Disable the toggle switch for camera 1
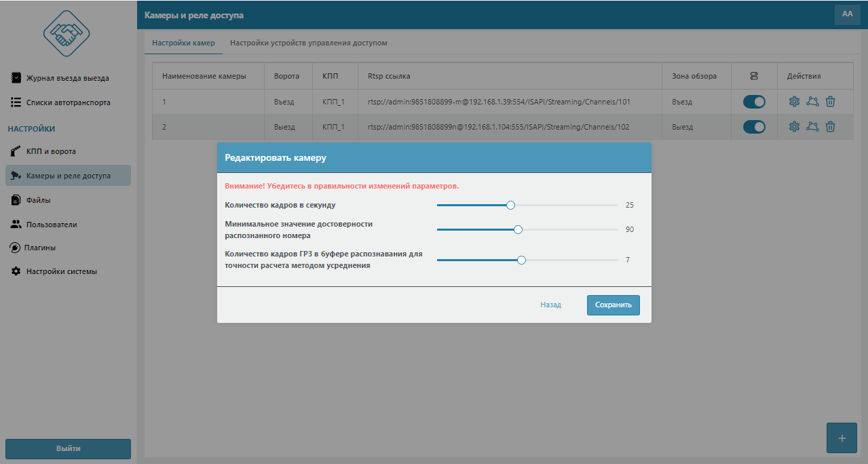The width and height of the screenshot is (868, 464). 754,102
